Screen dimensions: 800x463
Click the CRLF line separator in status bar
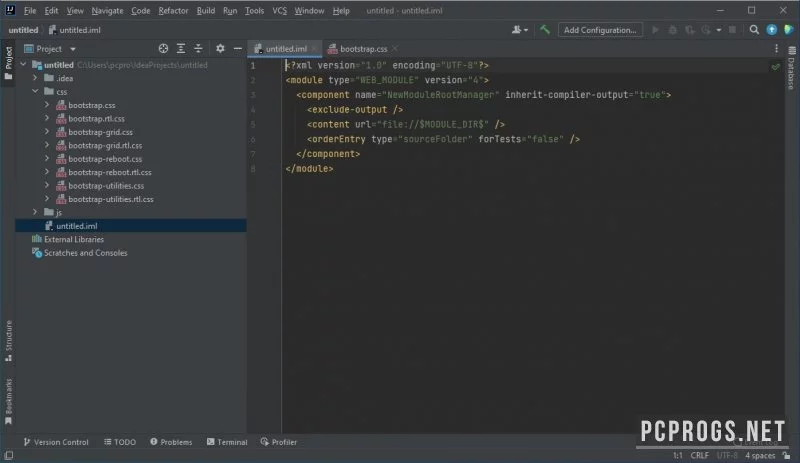tap(699, 455)
